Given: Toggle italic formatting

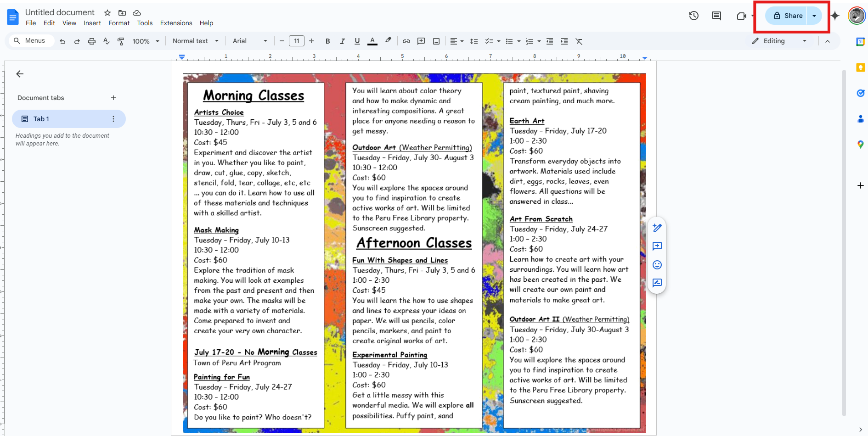Looking at the screenshot, I should (342, 41).
